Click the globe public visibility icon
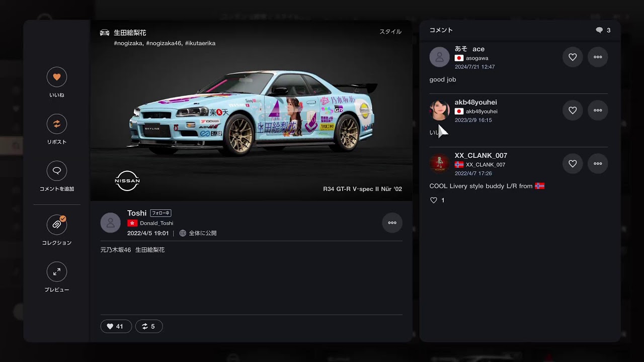 click(x=183, y=233)
